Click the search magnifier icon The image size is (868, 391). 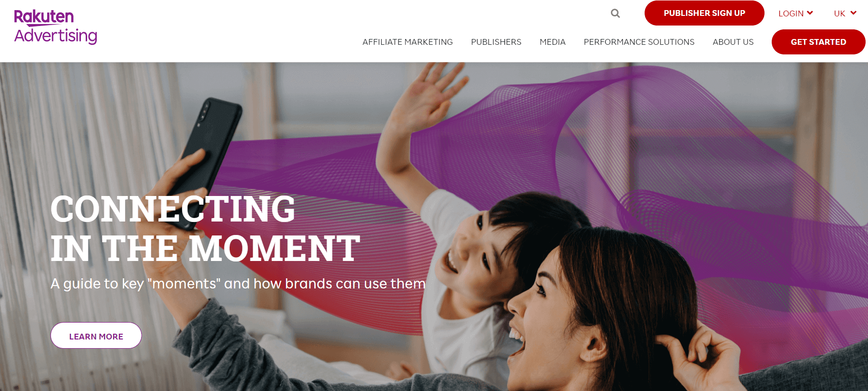(x=615, y=13)
